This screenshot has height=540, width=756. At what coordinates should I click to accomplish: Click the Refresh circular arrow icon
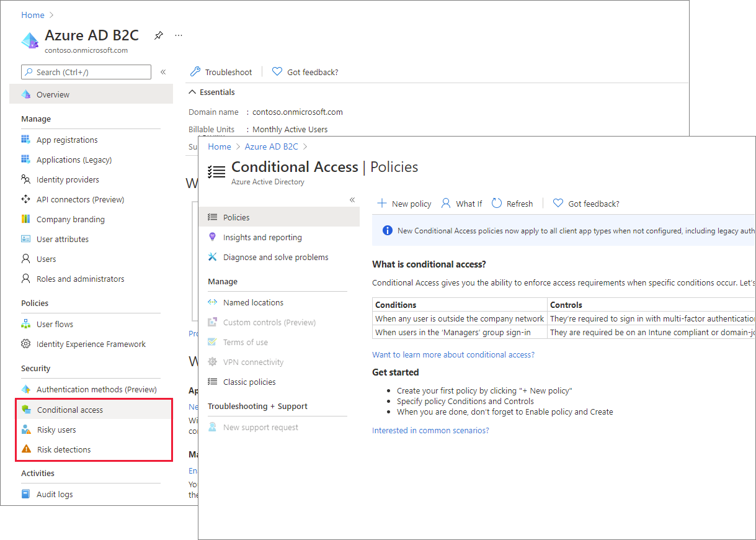click(496, 204)
